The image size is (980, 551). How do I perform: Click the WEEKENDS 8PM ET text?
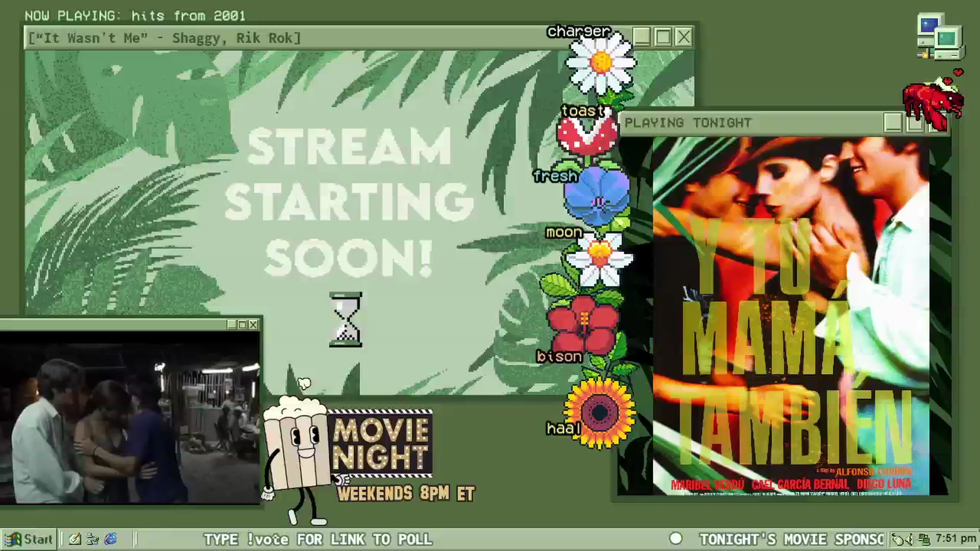tap(406, 493)
